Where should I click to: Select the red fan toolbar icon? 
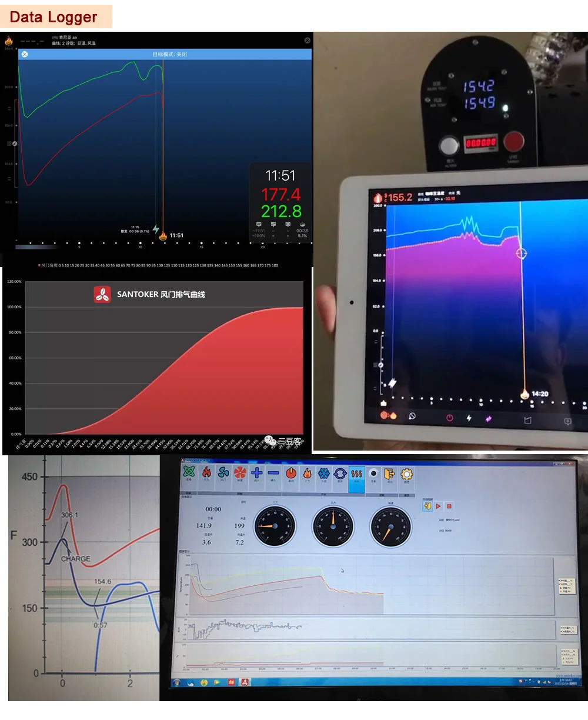pyautogui.click(x=240, y=472)
